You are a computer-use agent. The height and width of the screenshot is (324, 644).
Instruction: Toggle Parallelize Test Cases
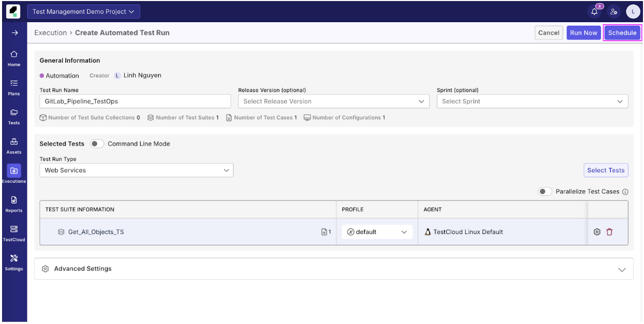pos(545,191)
